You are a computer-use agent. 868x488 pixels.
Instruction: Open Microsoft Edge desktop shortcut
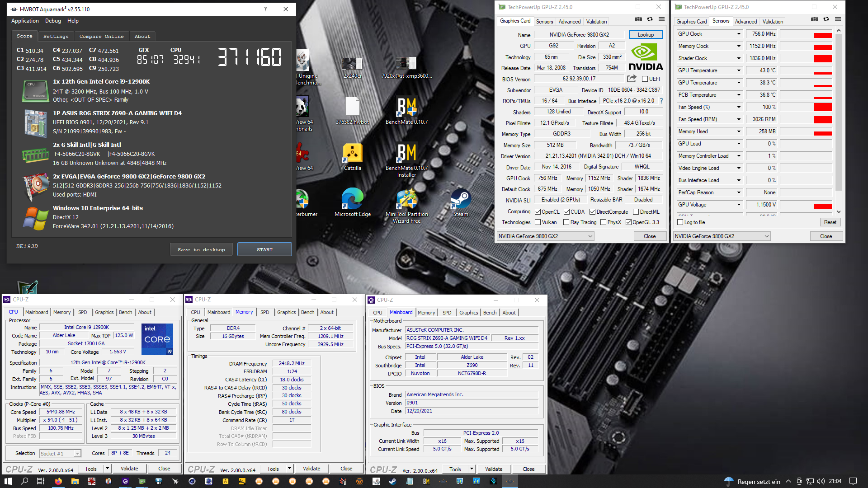(353, 202)
